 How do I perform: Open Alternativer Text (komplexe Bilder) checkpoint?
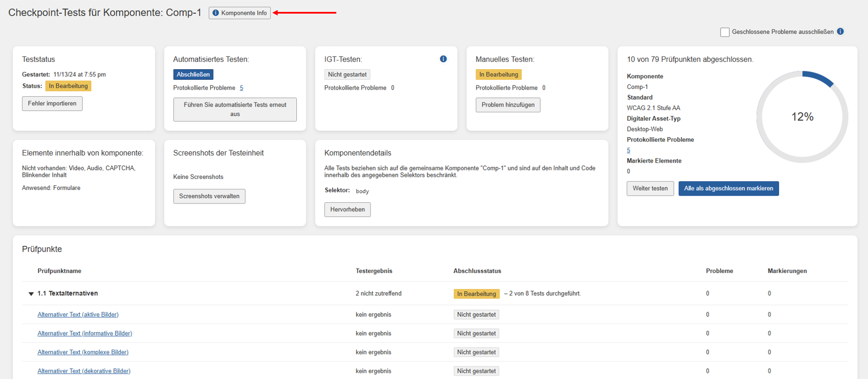point(83,352)
